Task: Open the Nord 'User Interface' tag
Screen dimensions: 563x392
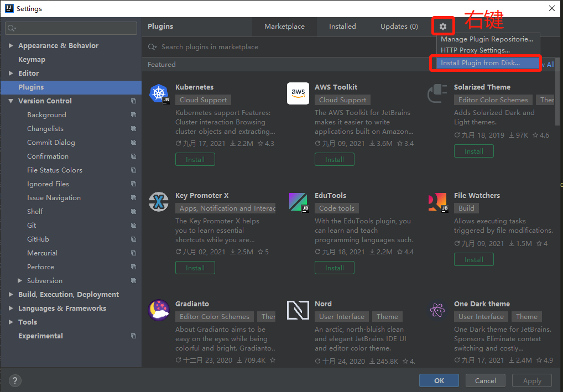Action: (x=341, y=317)
